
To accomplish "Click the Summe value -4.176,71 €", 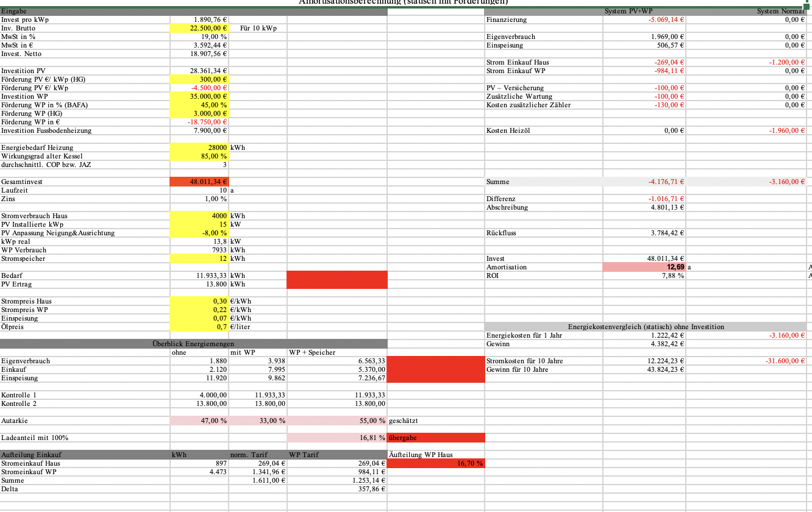I will pyautogui.click(x=666, y=182).
